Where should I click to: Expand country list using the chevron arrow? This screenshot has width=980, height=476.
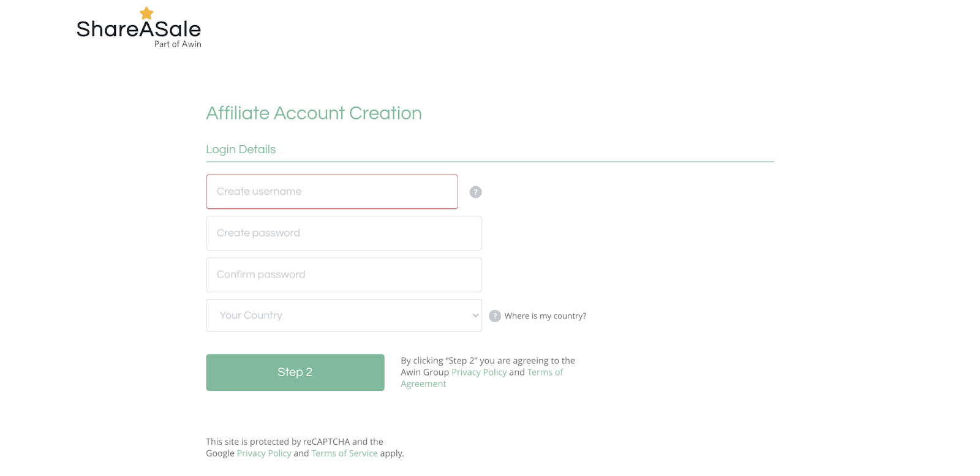click(475, 315)
